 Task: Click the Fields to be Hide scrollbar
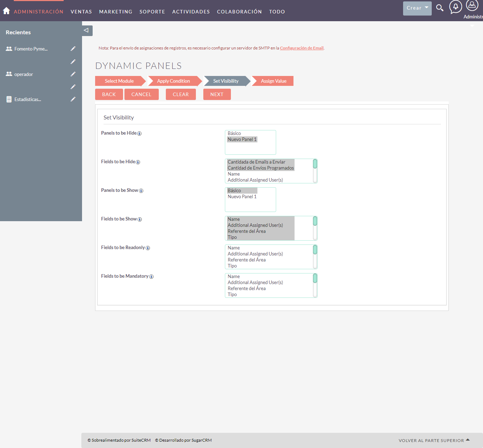coord(315,171)
